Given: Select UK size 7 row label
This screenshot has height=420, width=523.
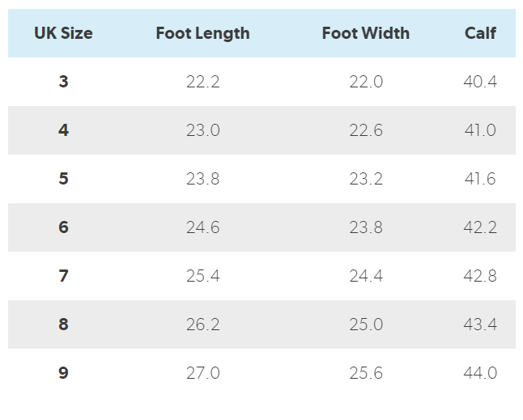Looking at the screenshot, I should tap(63, 276).
